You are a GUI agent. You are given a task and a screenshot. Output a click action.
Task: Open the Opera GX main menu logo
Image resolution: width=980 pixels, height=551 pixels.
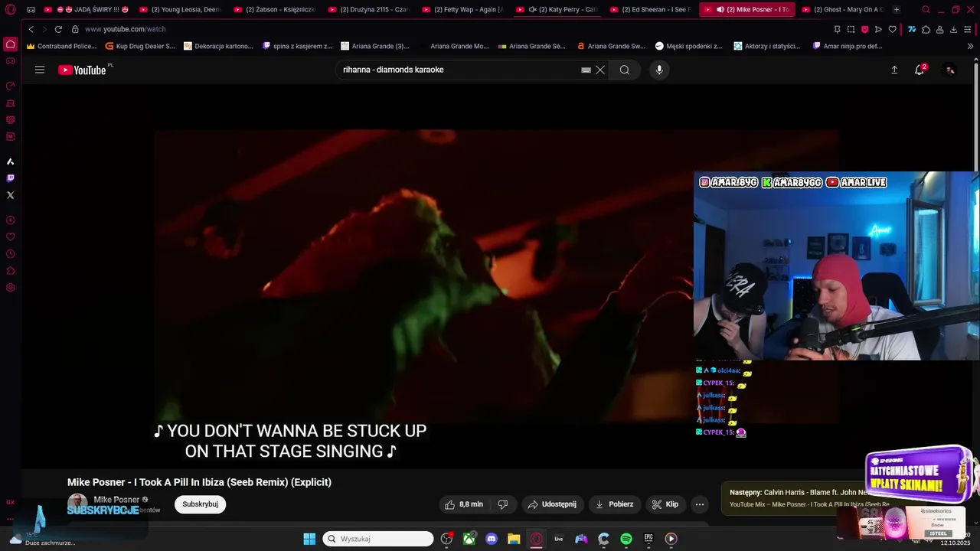click(x=10, y=9)
